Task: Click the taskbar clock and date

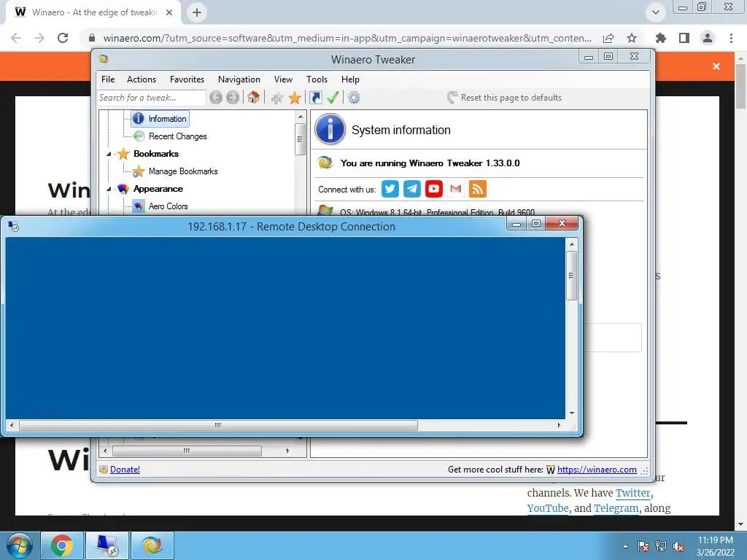Action: [716, 546]
